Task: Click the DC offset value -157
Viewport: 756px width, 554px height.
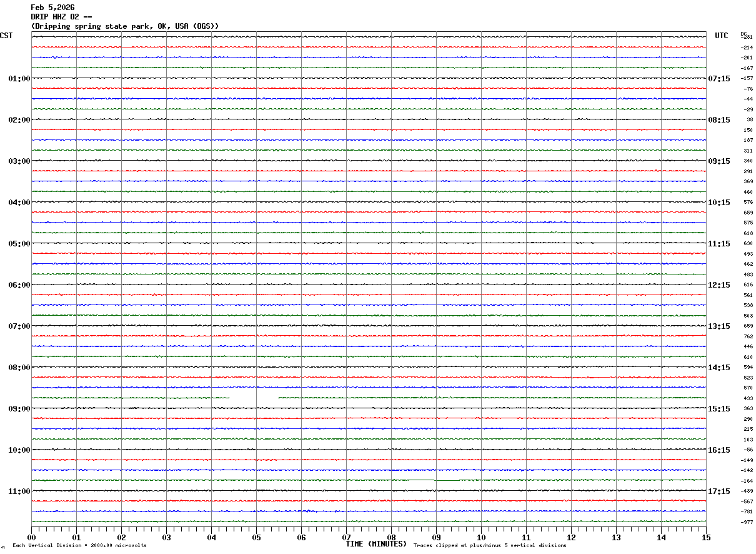Action: pyautogui.click(x=747, y=79)
